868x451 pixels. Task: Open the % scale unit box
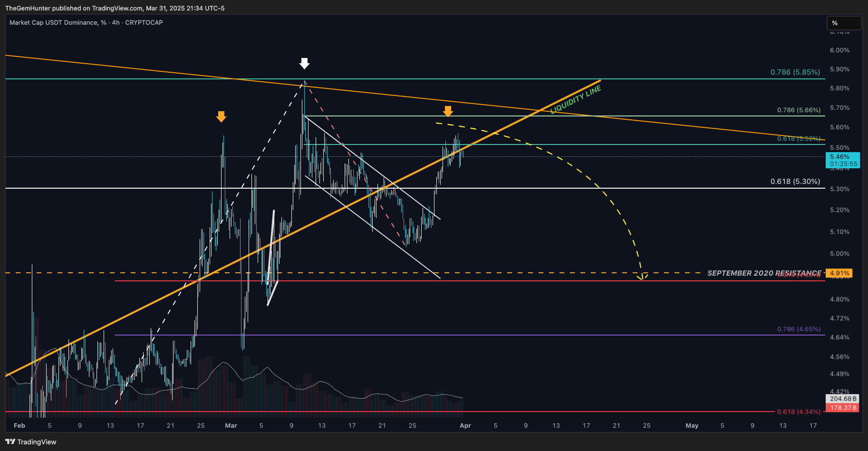click(x=844, y=23)
